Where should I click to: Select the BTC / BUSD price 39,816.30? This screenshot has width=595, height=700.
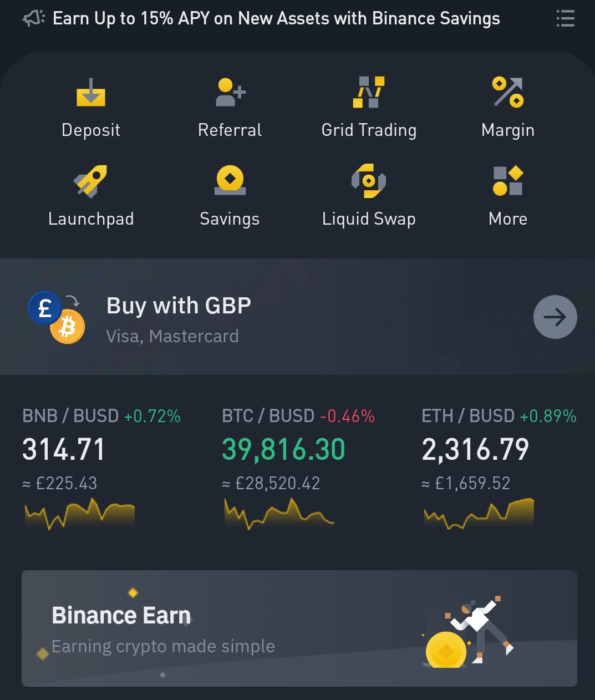283,449
